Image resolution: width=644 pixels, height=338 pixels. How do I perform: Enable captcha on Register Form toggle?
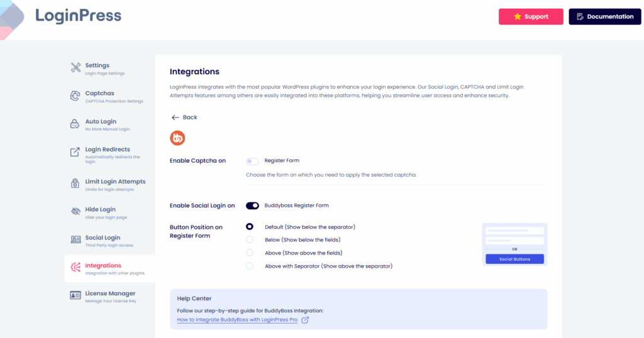click(x=252, y=161)
